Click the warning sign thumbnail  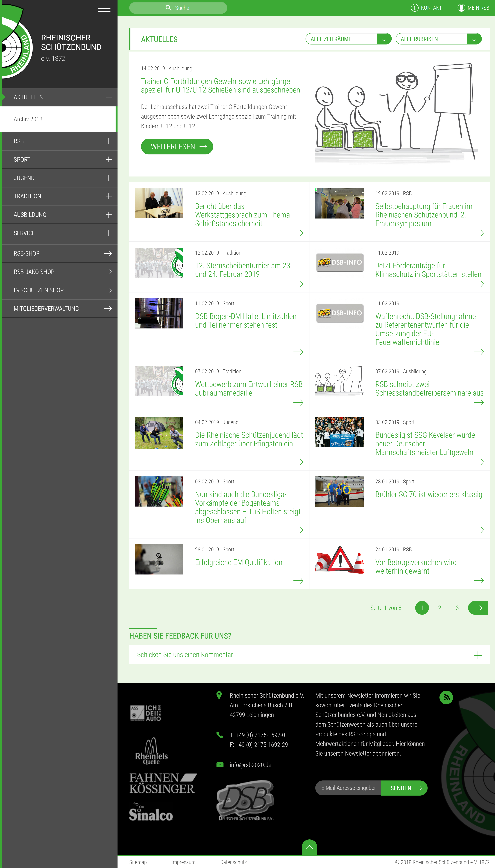tap(339, 559)
